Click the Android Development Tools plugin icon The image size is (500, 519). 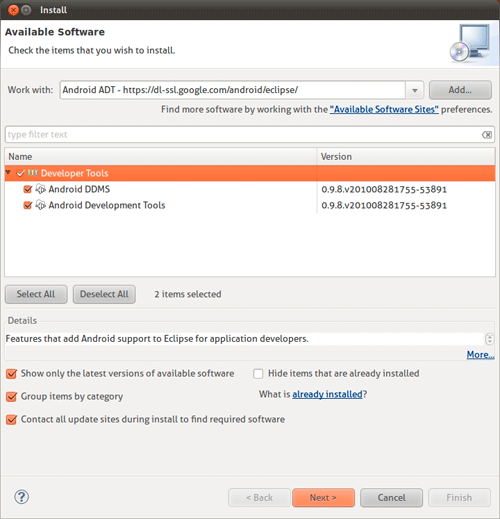pos(40,205)
